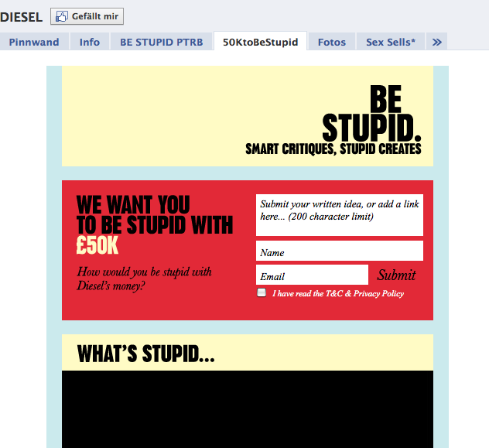This screenshot has height=448, width=489.
Task: Expand more tabs with double chevron
Action: 436,42
